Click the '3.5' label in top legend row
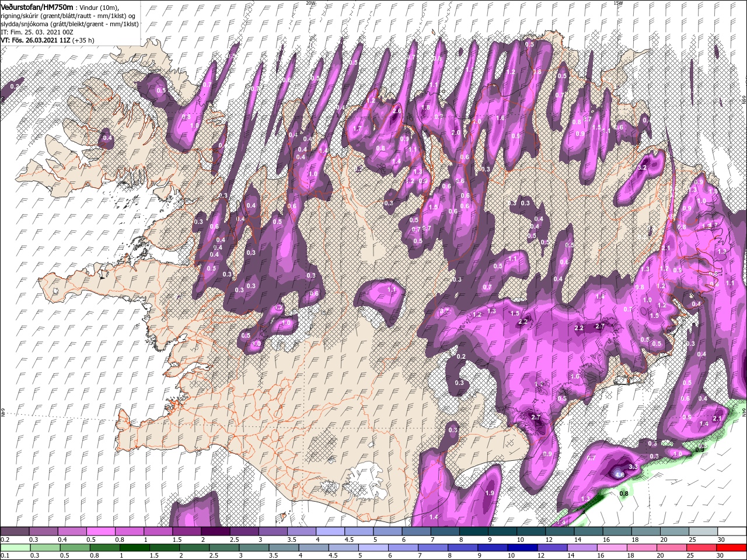Screen dimensions: 747x560 click(292, 540)
